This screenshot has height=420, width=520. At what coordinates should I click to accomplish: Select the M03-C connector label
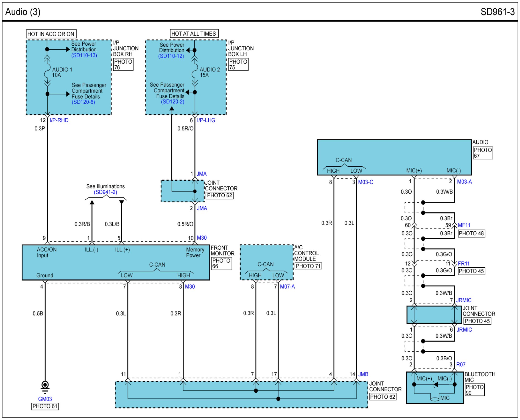click(x=366, y=182)
